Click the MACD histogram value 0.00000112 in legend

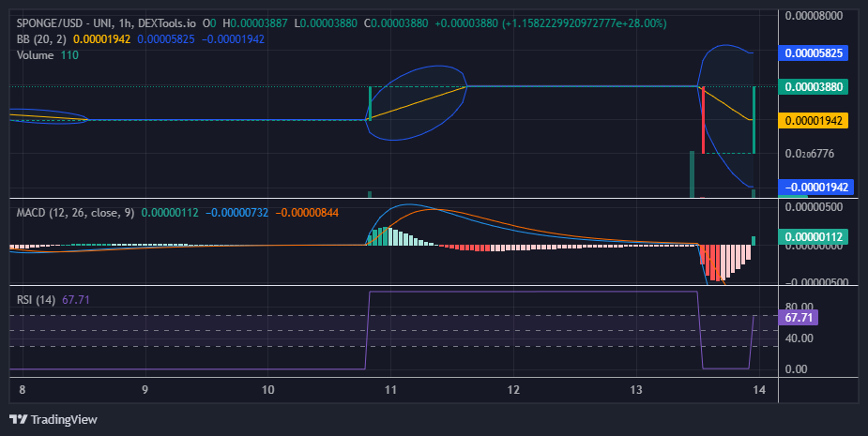tap(170, 213)
